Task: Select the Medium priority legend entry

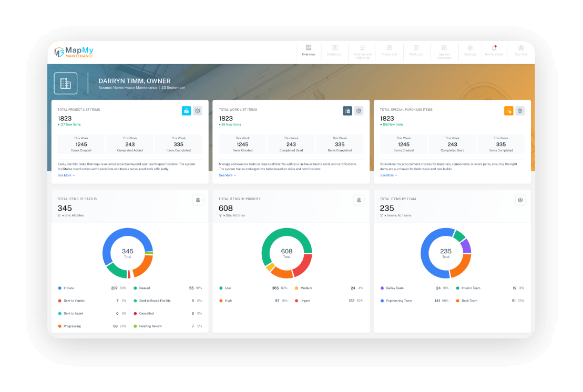Action: [329, 288]
